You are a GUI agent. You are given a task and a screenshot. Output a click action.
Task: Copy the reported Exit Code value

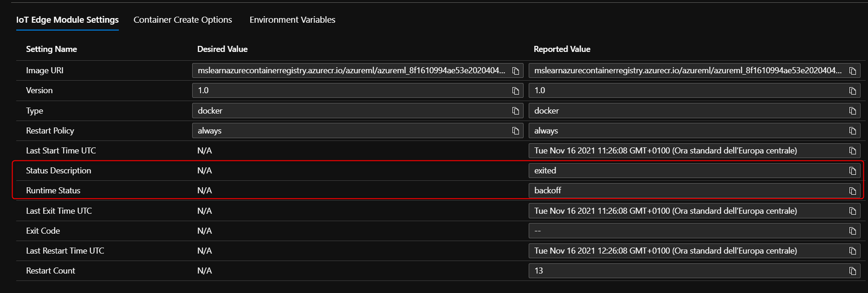point(853,231)
